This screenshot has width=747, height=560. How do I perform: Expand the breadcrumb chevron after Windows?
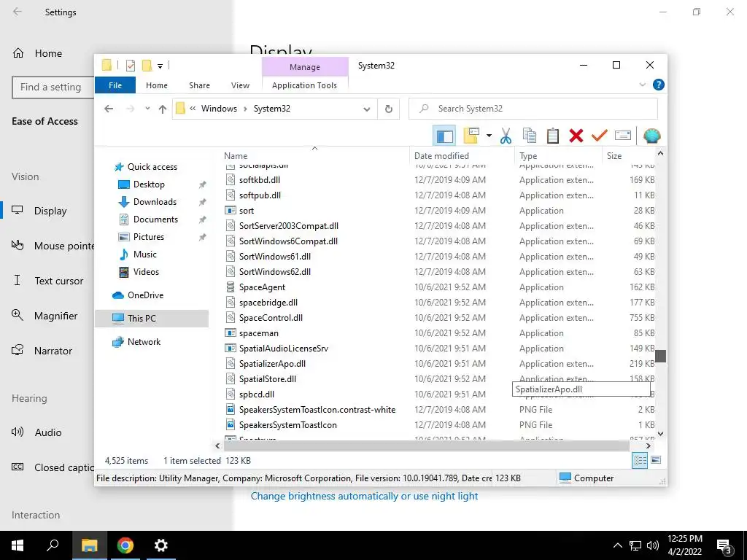point(245,109)
